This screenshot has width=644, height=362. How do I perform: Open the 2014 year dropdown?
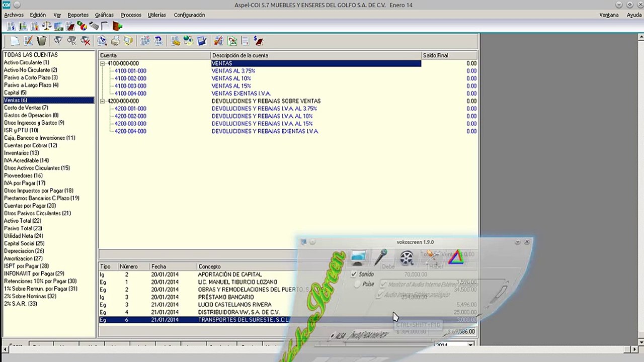[470, 345]
